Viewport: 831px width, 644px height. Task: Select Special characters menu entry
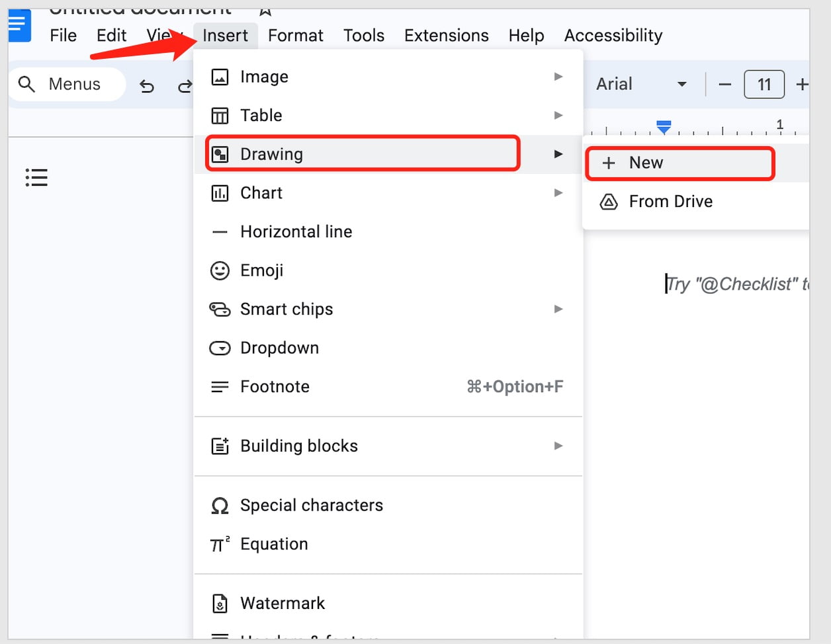(388, 506)
